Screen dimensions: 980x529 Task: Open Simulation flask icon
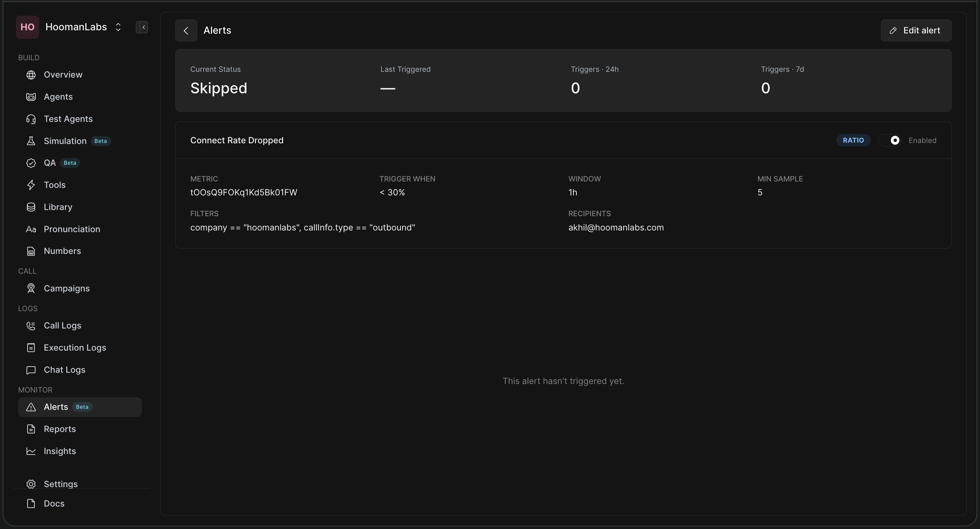(31, 141)
